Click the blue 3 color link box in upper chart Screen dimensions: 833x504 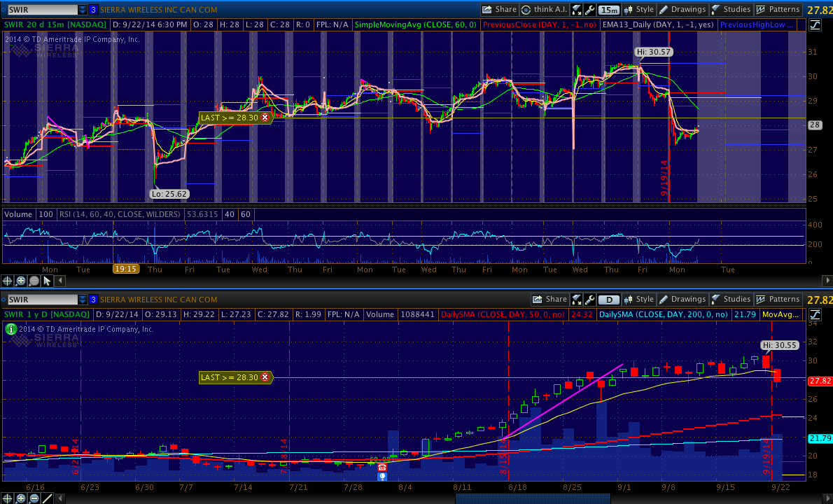pyautogui.click(x=93, y=10)
